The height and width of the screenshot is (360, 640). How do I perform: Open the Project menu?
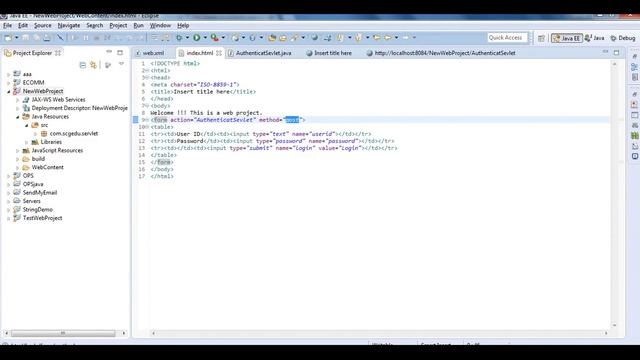(x=118, y=25)
